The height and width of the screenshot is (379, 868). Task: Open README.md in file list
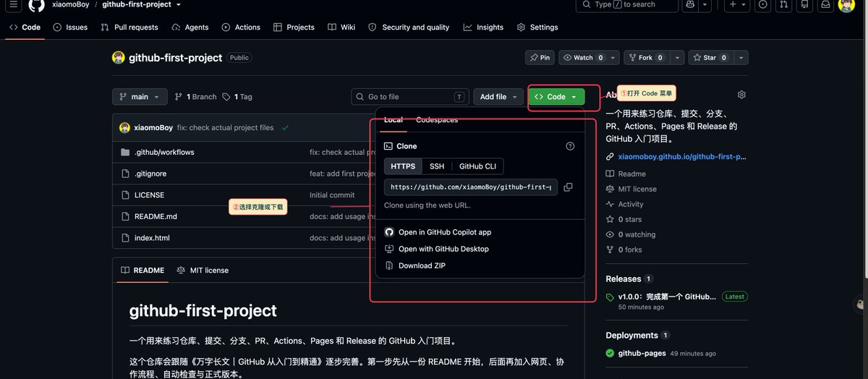156,216
